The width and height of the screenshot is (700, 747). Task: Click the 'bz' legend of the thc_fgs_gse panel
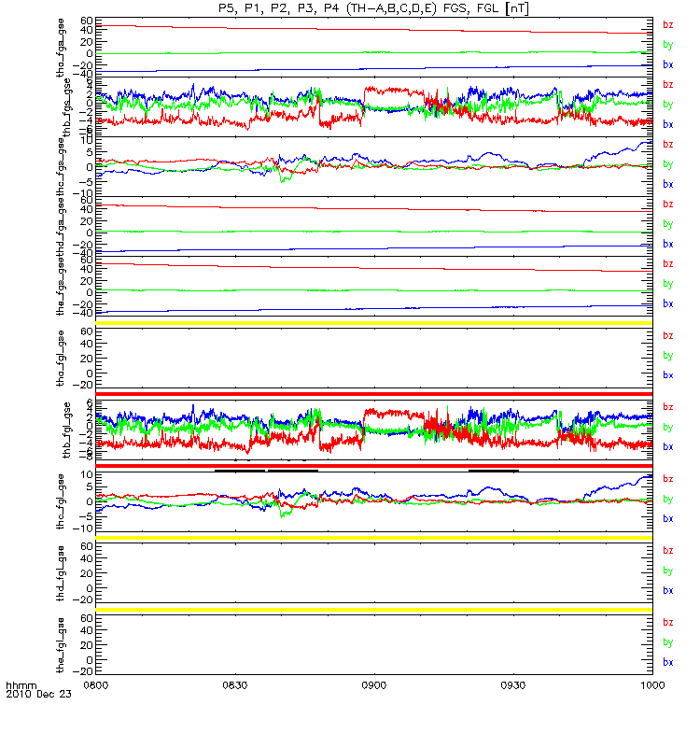click(668, 145)
